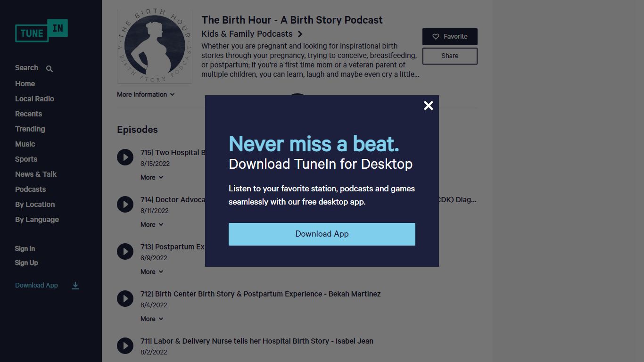Click Download TuneIn for Desktop subheading
Viewport: 644px width, 362px height.
321,164
